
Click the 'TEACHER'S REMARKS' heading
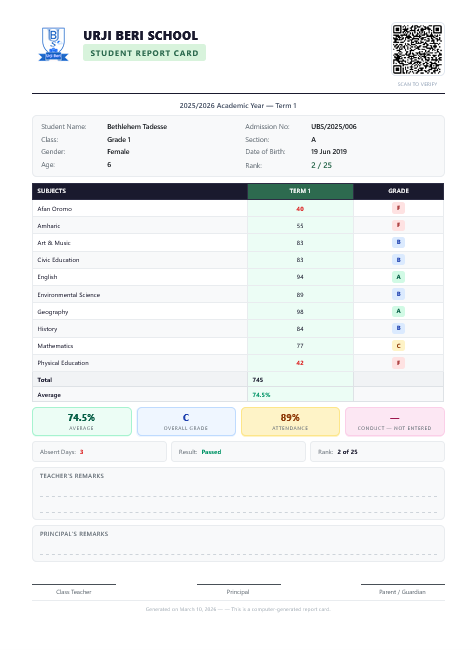[72, 476]
